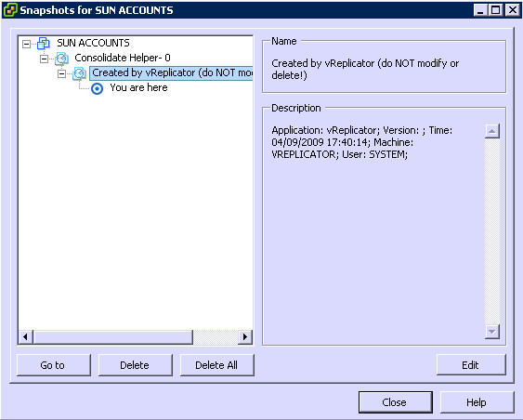Screen dimensions: 523x420
Task: Click the Delete button
Action: (x=135, y=365)
